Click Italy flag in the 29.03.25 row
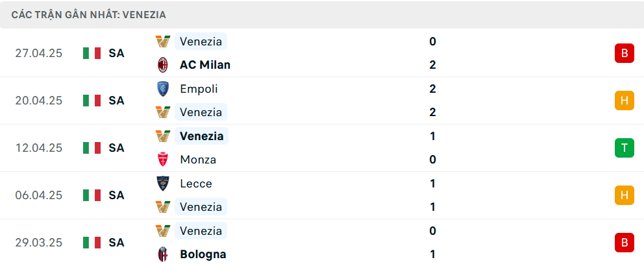This screenshot has width=644, height=264. [x=92, y=243]
